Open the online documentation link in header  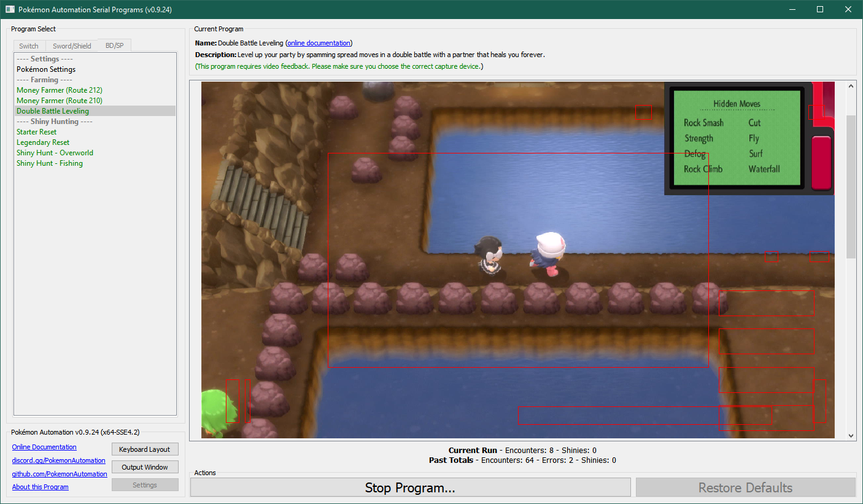[319, 43]
